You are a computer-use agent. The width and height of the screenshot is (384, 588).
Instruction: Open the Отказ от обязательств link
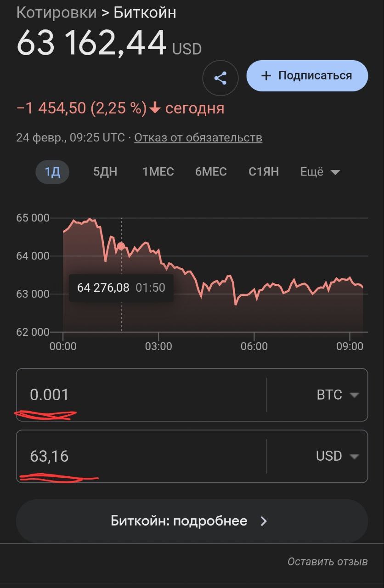point(198,137)
